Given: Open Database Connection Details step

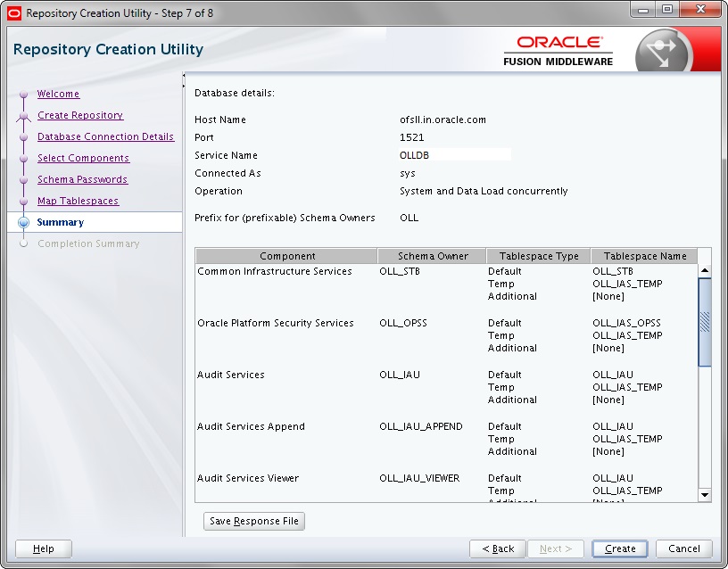Looking at the screenshot, I should (x=106, y=136).
